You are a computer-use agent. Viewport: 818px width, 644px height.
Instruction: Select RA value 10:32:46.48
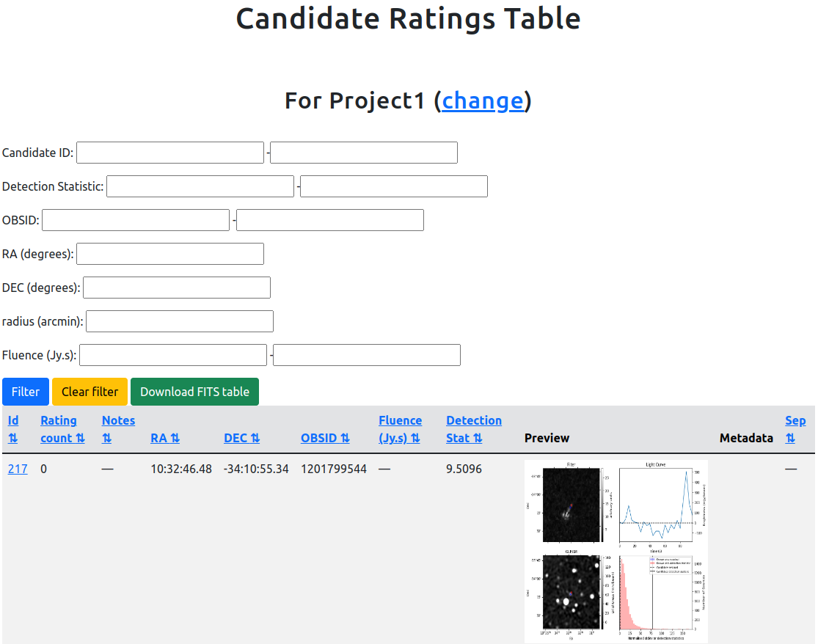tap(181, 469)
